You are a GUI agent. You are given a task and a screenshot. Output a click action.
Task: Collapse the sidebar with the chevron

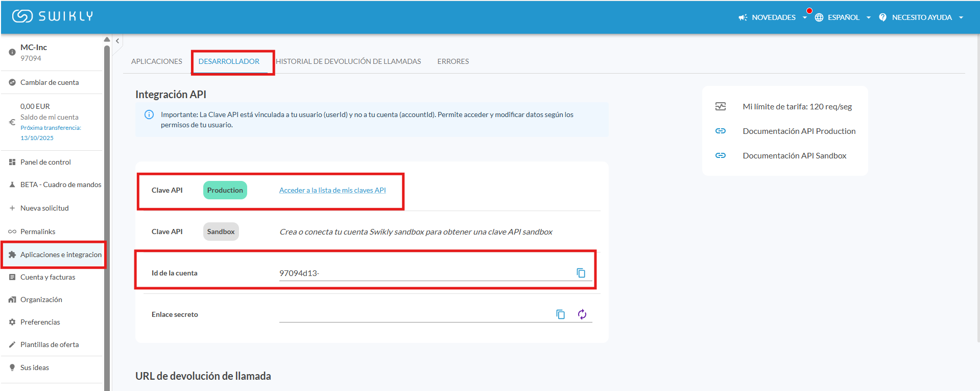(117, 41)
